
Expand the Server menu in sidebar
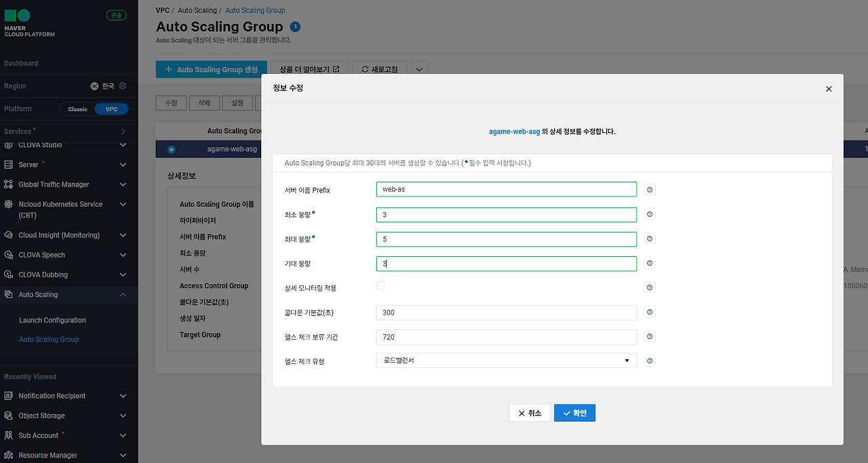coord(123,165)
